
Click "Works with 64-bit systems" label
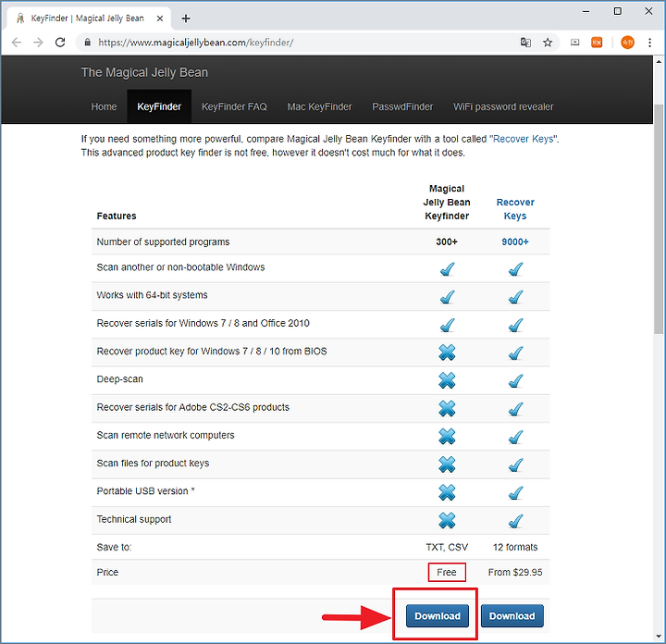click(x=152, y=295)
